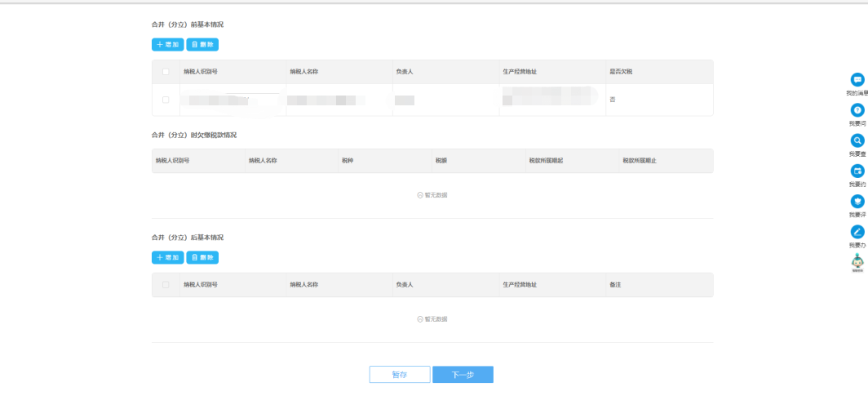
Task: Open the 我要评 rating icon
Action: tap(857, 201)
